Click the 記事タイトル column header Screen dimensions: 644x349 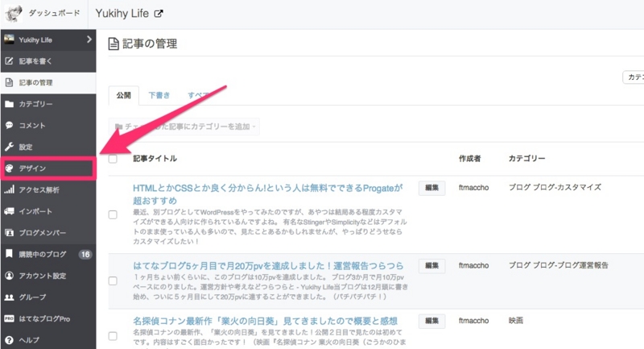(x=155, y=159)
